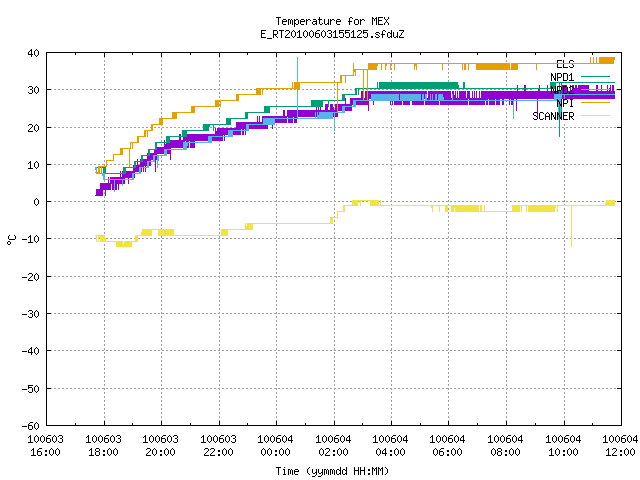Click the y-axis label -40
Viewport: 640px width, 480px height.
click(x=31, y=351)
